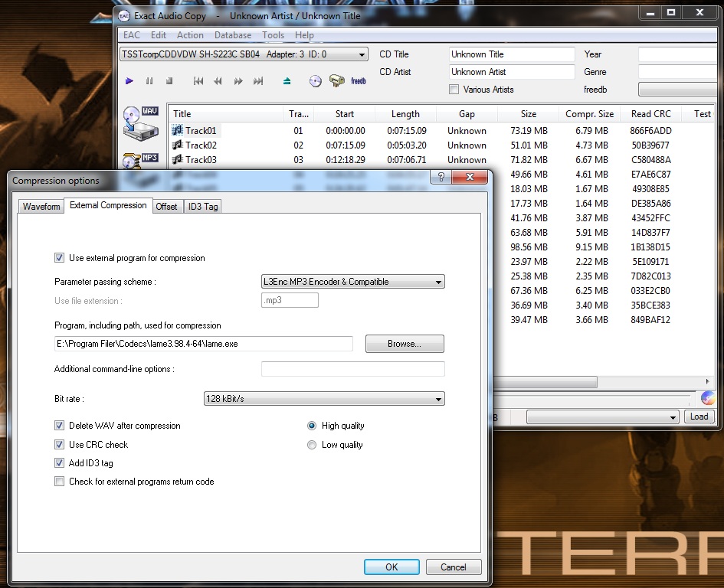This screenshot has height=588, width=724.
Task: Switch to the Waveform tab
Action: click(41, 206)
